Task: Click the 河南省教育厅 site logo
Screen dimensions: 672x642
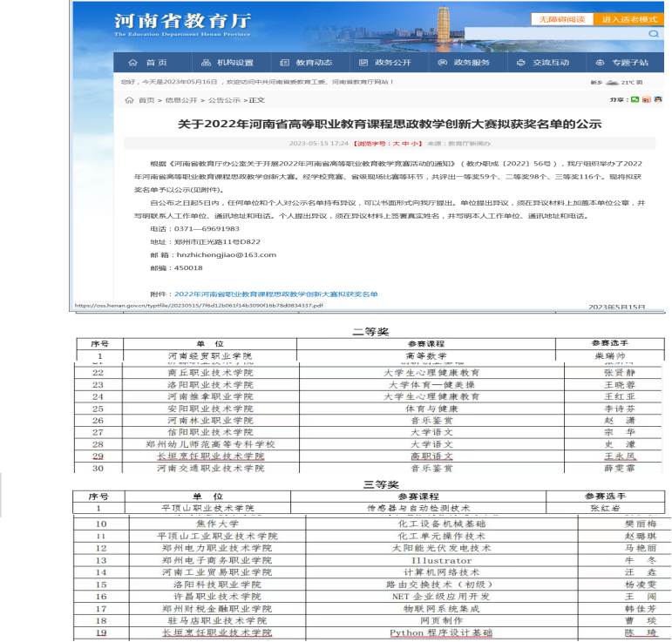Action: click(x=182, y=25)
